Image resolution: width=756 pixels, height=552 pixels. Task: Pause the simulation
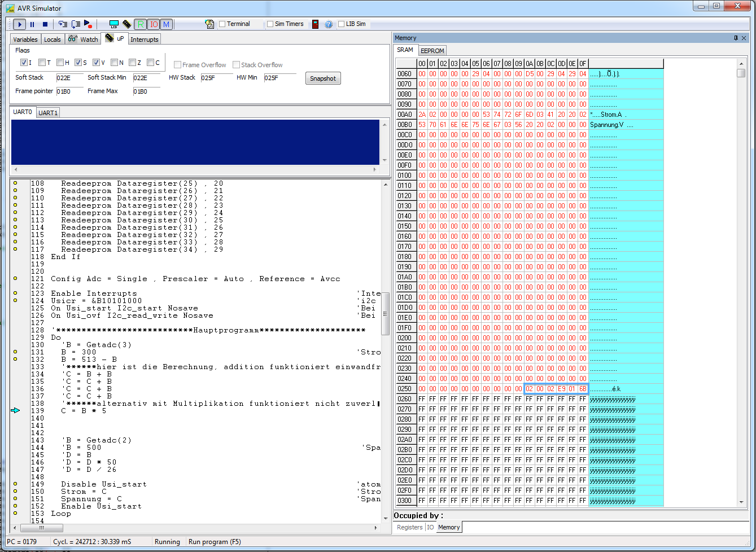tap(32, 24)
